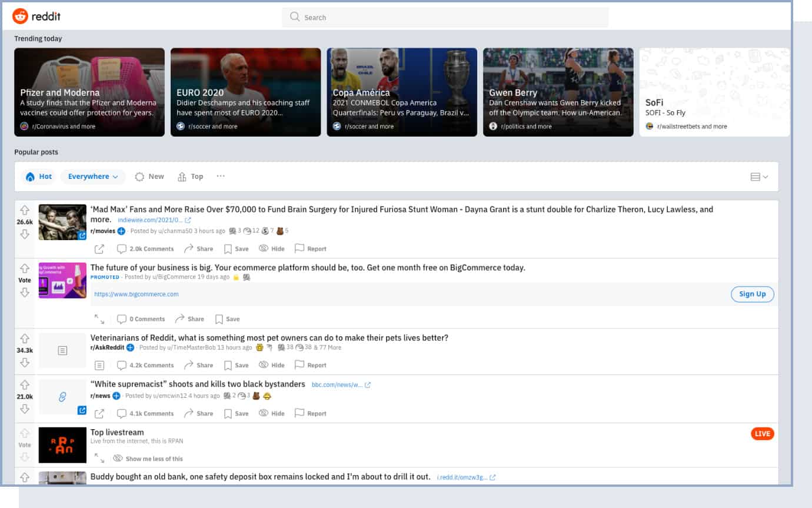
Task: Open 4.2k Comments on Veterinarians post
Action: tap(145, 365)
